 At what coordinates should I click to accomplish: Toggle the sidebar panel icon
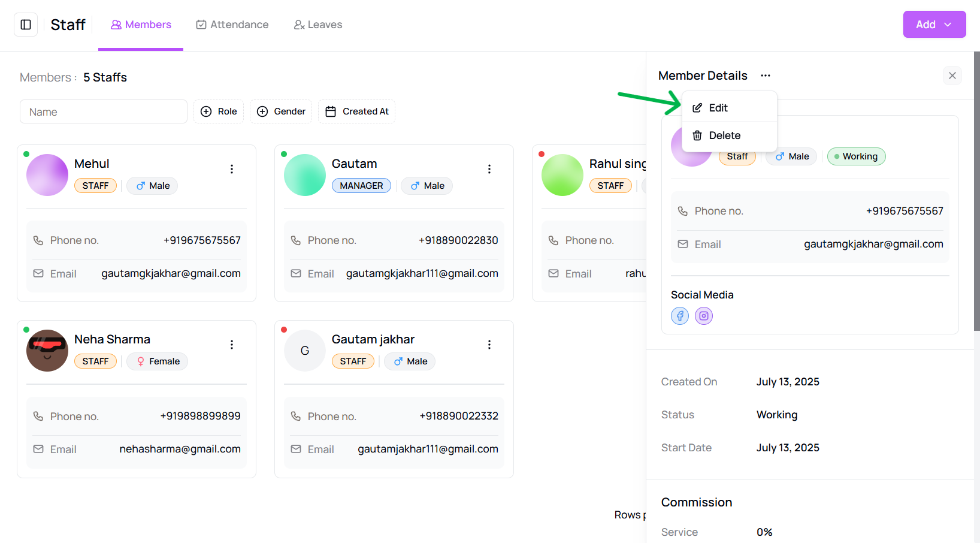(x=26, y=25)
